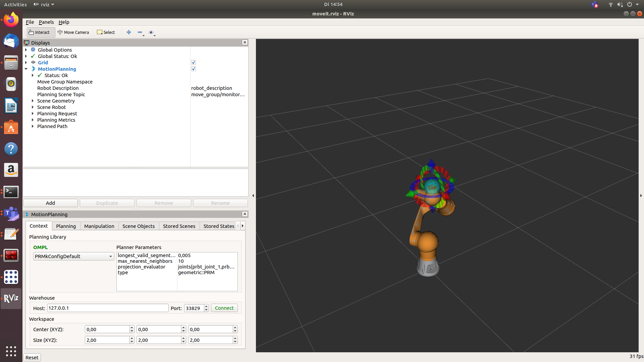Open Firefox from the dock
This screenshot has height=362, width=644.
click(x=11, y=20)
